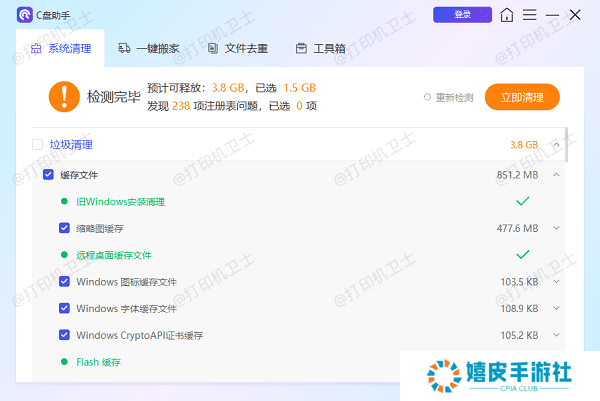The width and height of the screenshot is (600, 401).
Task: Click the Windows 字体缓存文件 label
Action: click(126, 309)
